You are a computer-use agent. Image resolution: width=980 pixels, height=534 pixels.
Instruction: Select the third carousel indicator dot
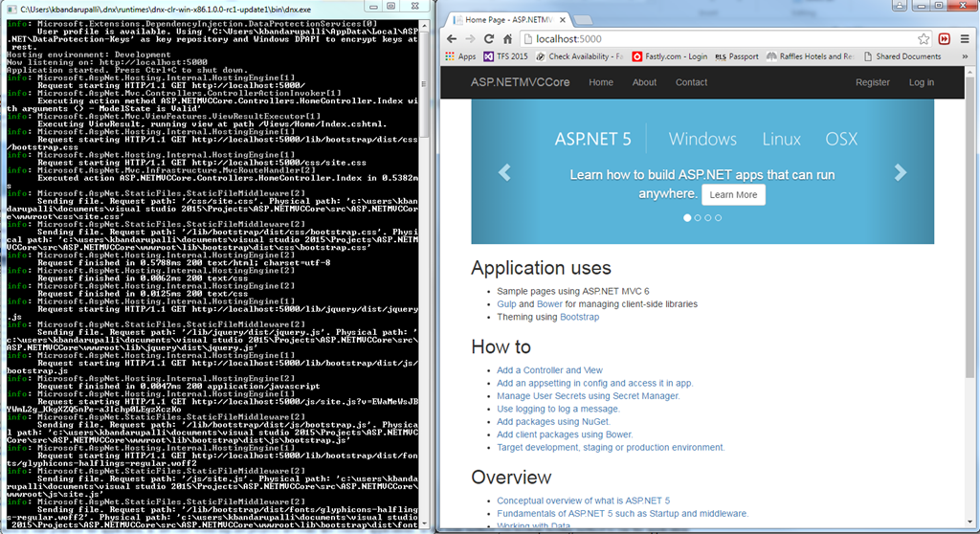click(x=707, y=217)
